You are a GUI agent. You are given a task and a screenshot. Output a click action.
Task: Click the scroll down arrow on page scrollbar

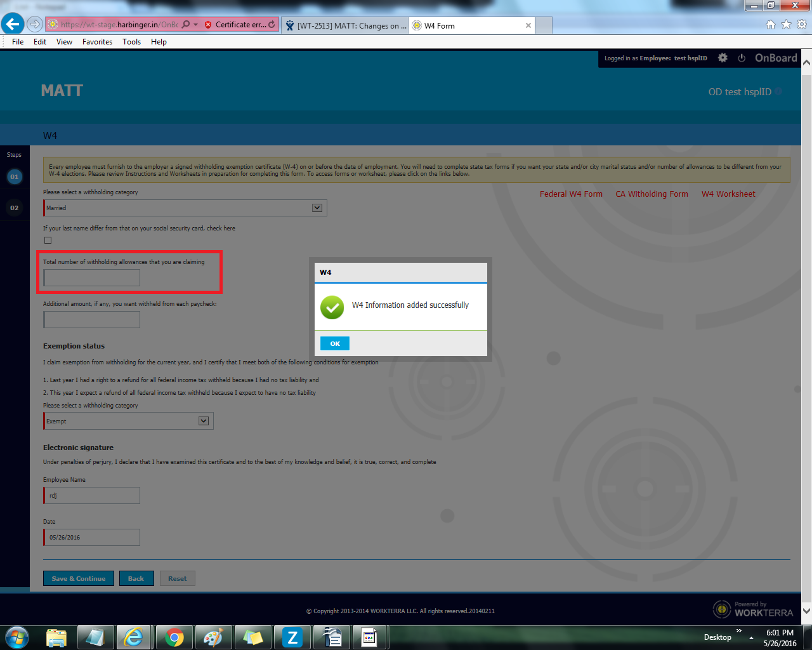coord(806,611)
